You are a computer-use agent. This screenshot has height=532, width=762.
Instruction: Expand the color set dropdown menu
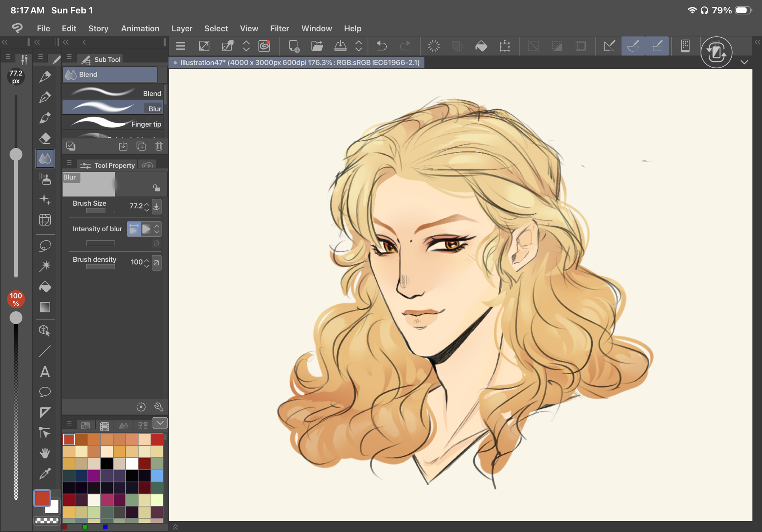[160, 423]
